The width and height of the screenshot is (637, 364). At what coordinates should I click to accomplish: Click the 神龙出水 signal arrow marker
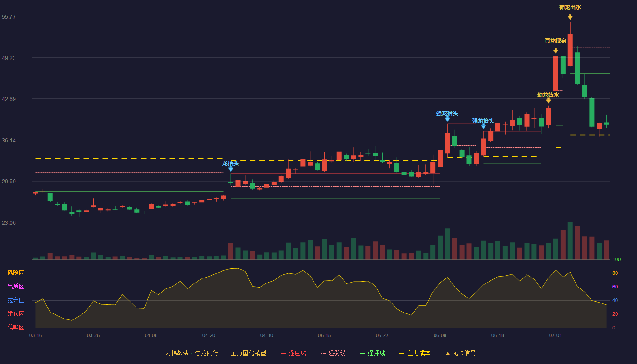click(570, 17)
